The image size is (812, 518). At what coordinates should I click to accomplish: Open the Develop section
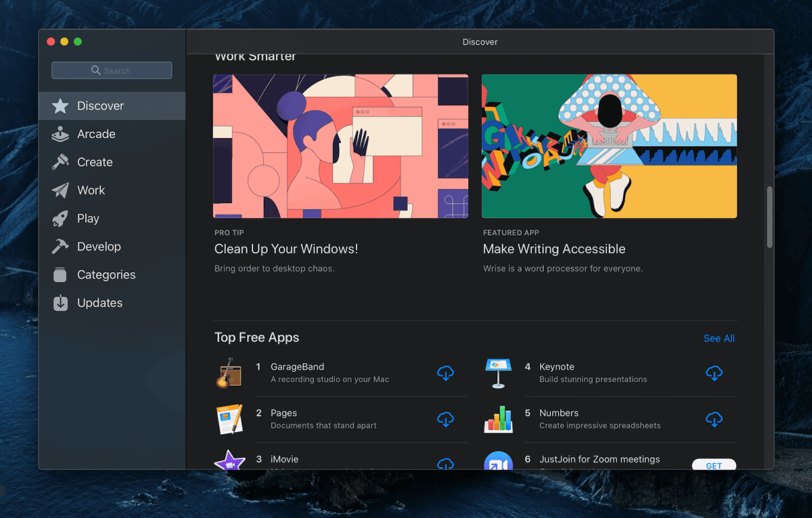[x=99, y=246]
